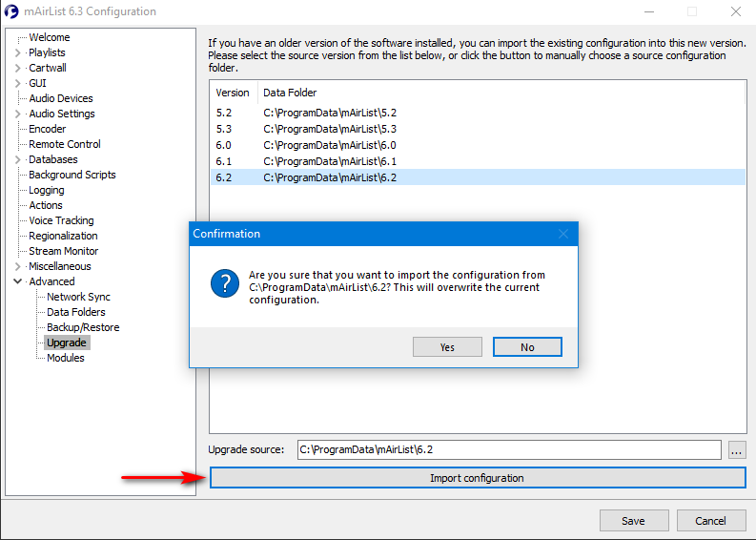Expand the Cartwall tree node
The width and height of the screenshot is (756, 540).
pos(18,69)
